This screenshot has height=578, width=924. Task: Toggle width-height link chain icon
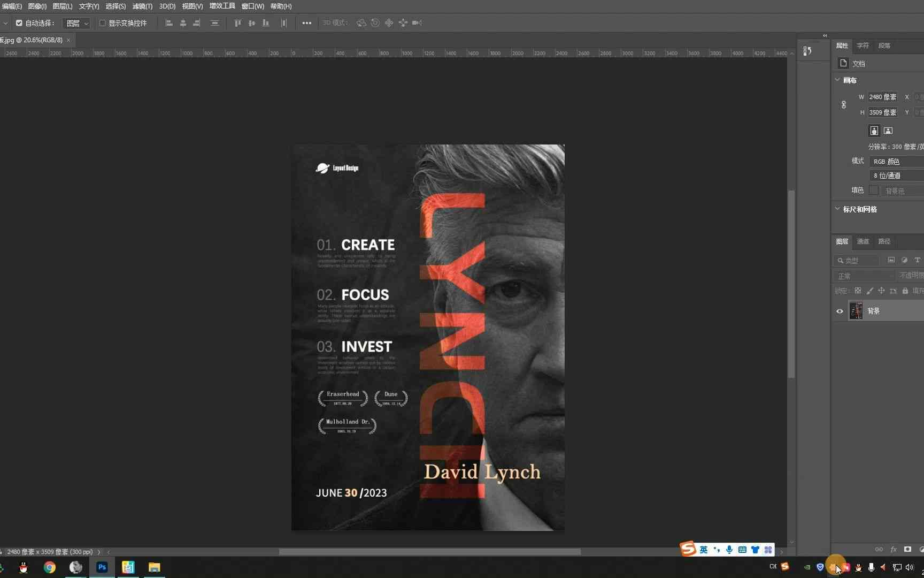click(844, 105)
